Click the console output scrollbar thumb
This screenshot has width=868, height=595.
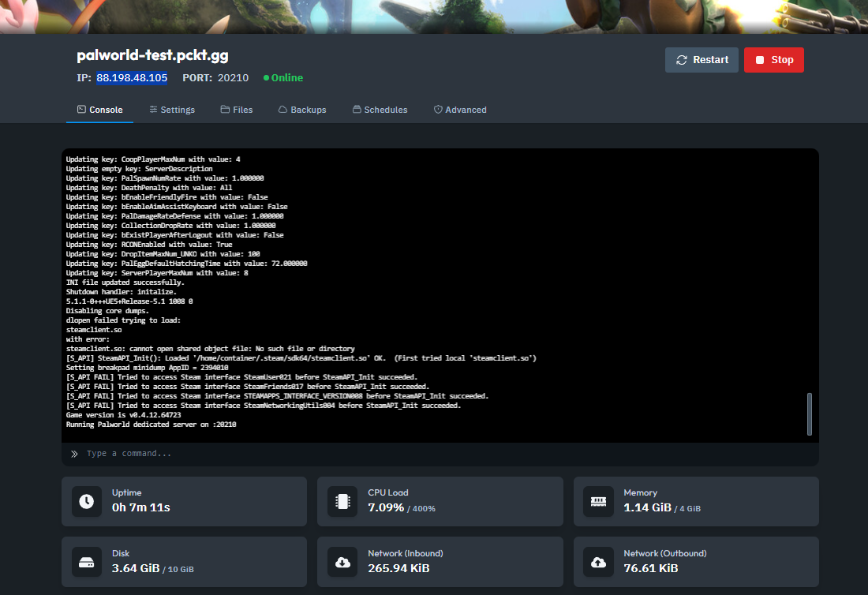pos(810,414)
